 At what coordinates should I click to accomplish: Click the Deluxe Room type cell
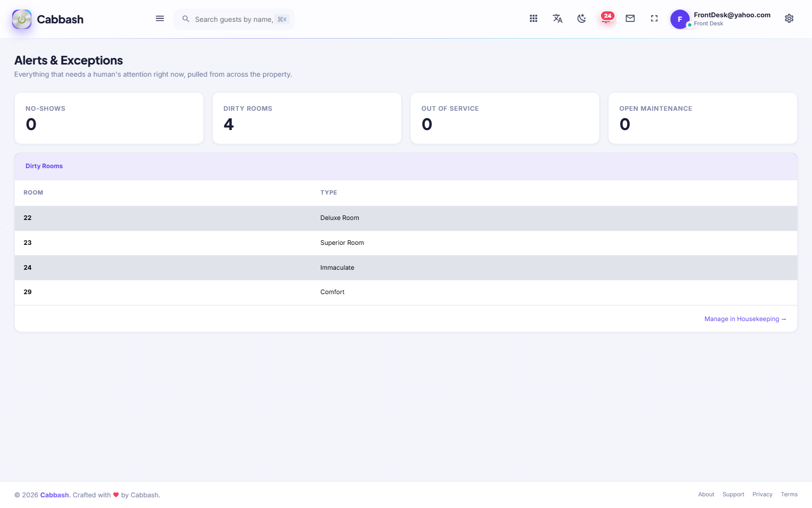[x=340, y=218]
